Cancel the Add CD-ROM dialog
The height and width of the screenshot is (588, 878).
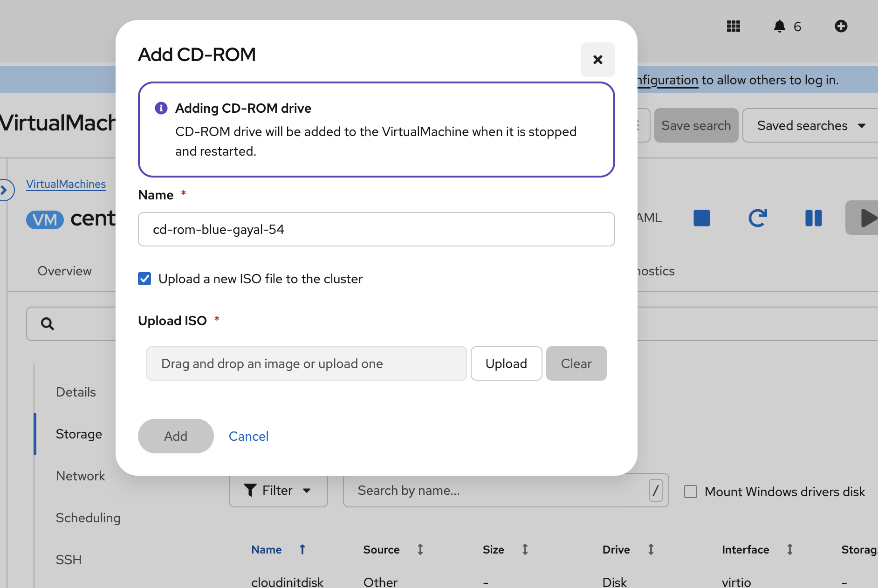click(248, 437)
